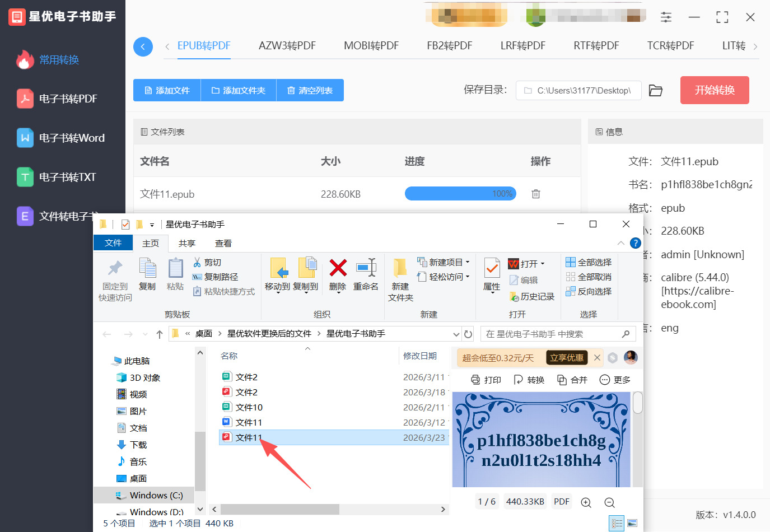Click the 清空列表 button
The width and height of the screenshot is (770, 532).
pos(310,90)
